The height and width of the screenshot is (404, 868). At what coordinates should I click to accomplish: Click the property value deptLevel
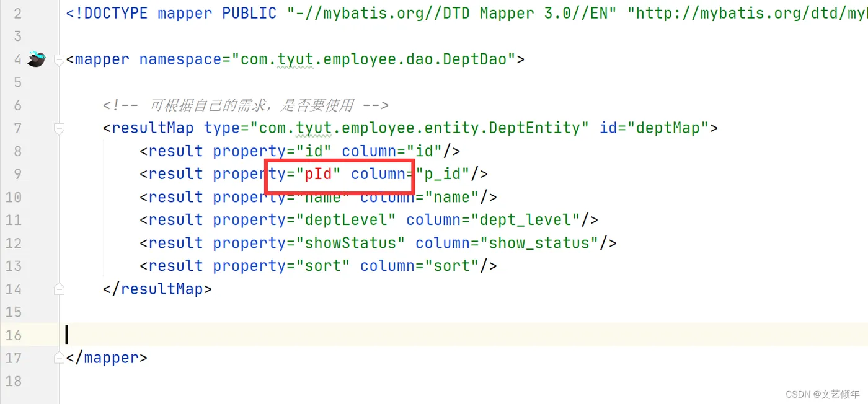[345, 220]
